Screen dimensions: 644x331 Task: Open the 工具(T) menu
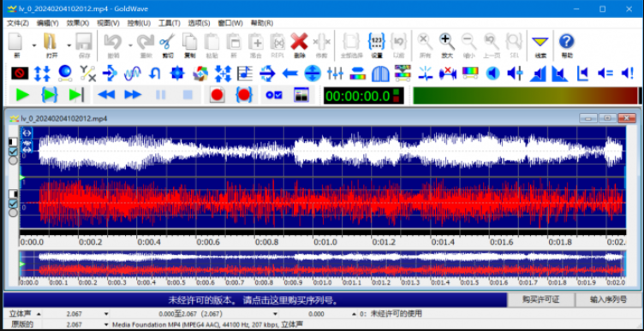coord(170,23)
